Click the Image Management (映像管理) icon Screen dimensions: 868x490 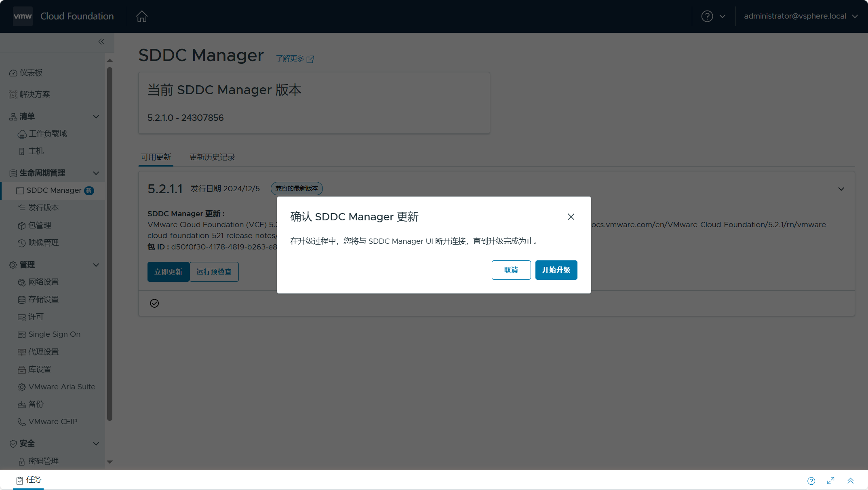tap(22, 243)
